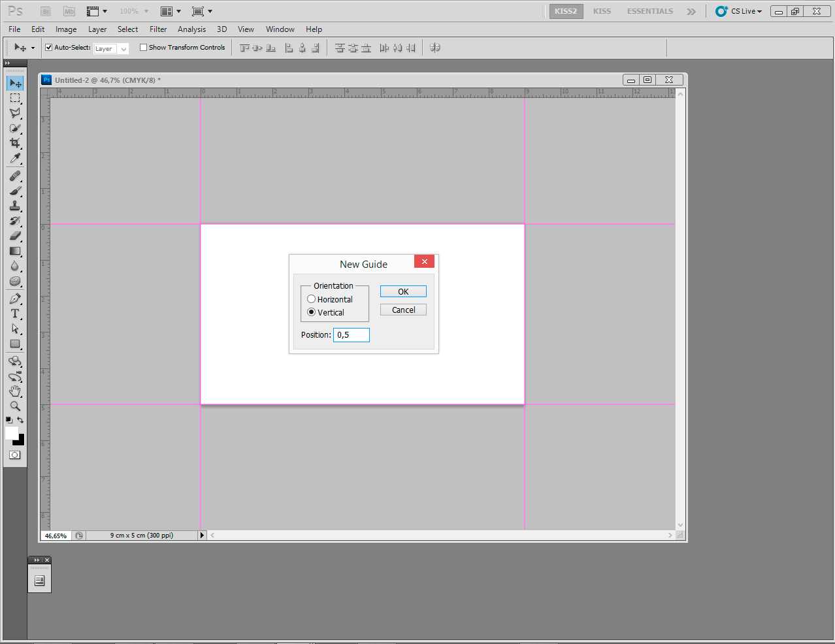Select the Eraser tool
This screenshot has height=644, width=835.
click(x=15, y=236)
